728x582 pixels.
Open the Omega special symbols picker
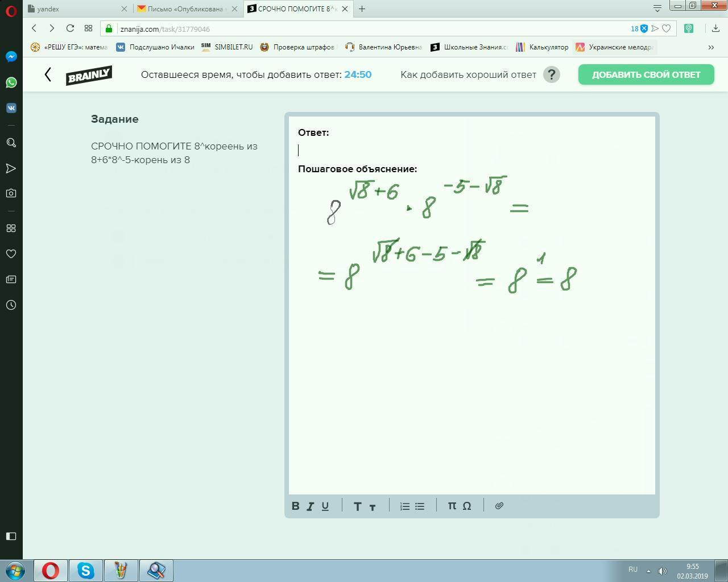[467, 506]
